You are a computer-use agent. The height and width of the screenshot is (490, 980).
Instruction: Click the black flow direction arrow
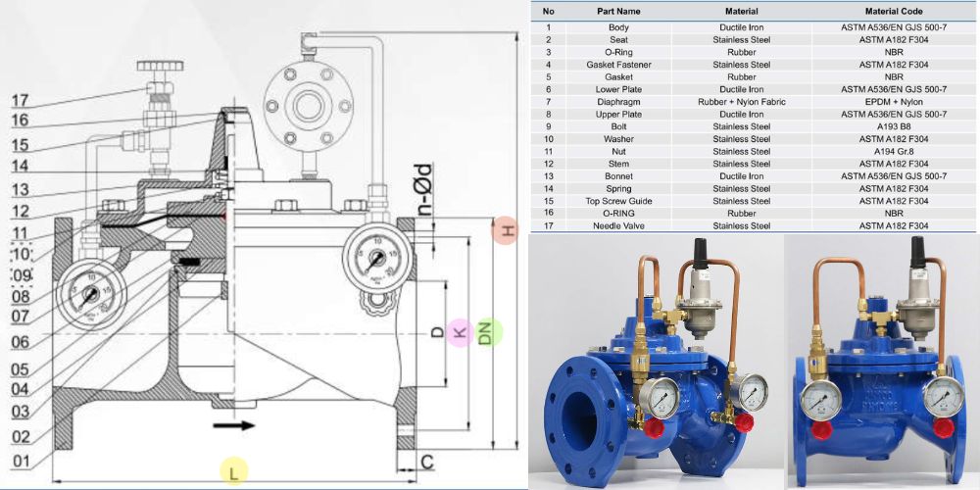click(233, 425)
